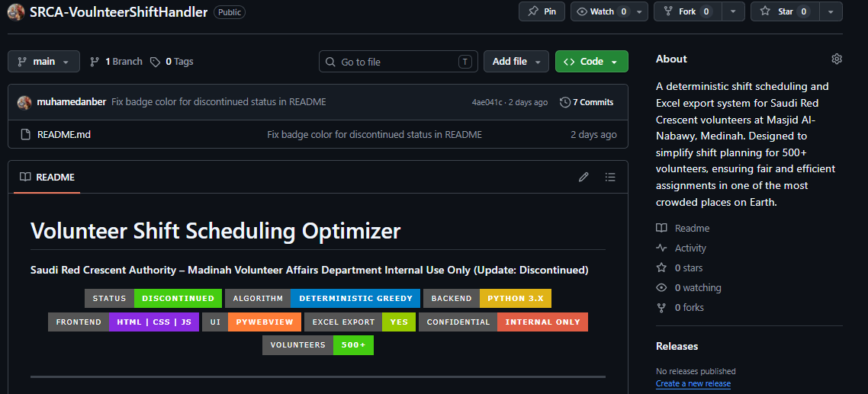The image size is (868, 394).
Task: Click the UI Pywebview badge
Action: 252,322
